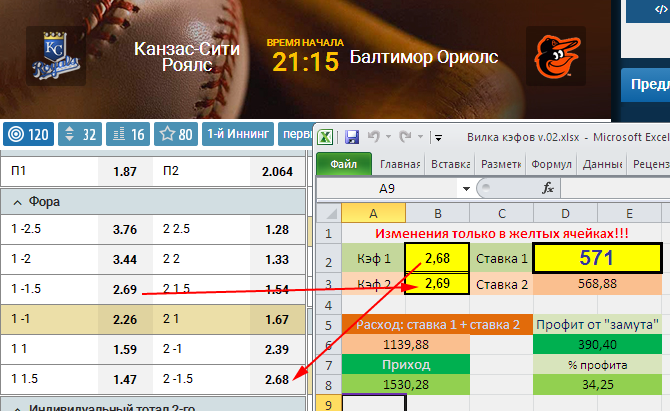Screen dimensions: 670x411
Task: Open the undo history dropdown arrow
Action: 388,137
